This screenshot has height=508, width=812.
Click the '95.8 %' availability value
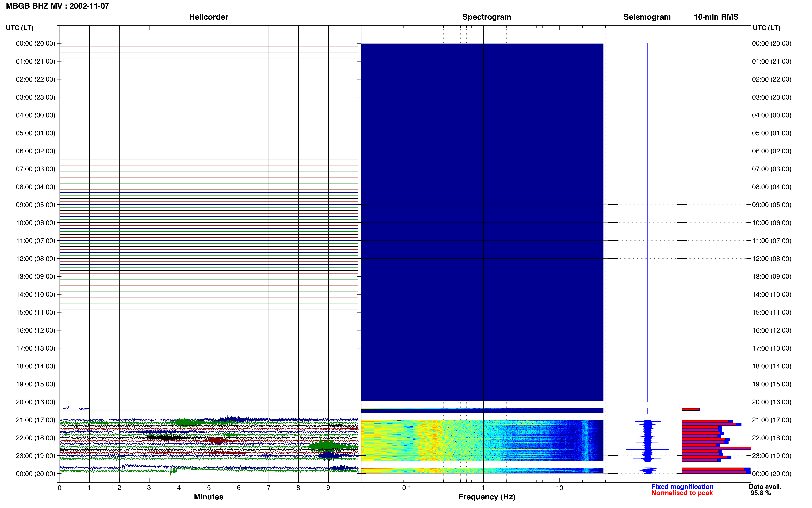click(761, 493)
